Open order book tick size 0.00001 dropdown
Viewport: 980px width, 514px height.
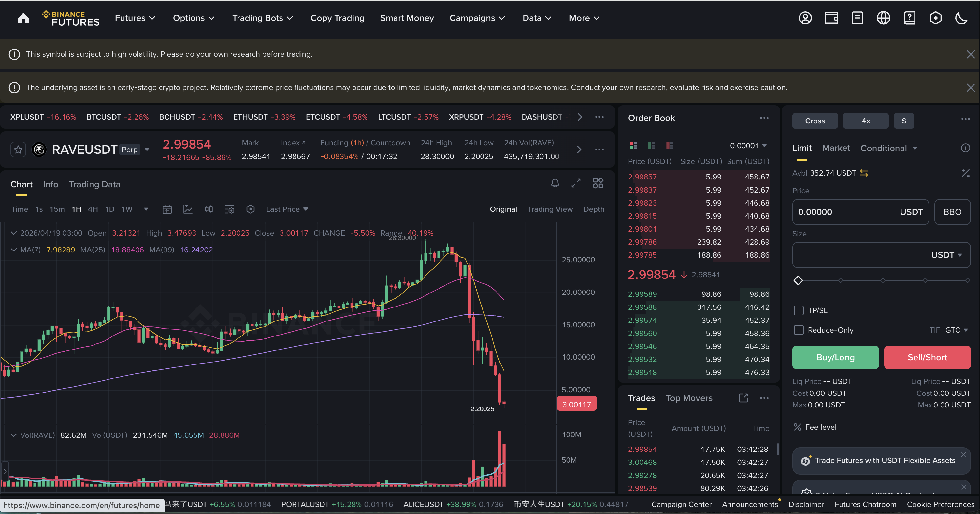pos(748,146)
